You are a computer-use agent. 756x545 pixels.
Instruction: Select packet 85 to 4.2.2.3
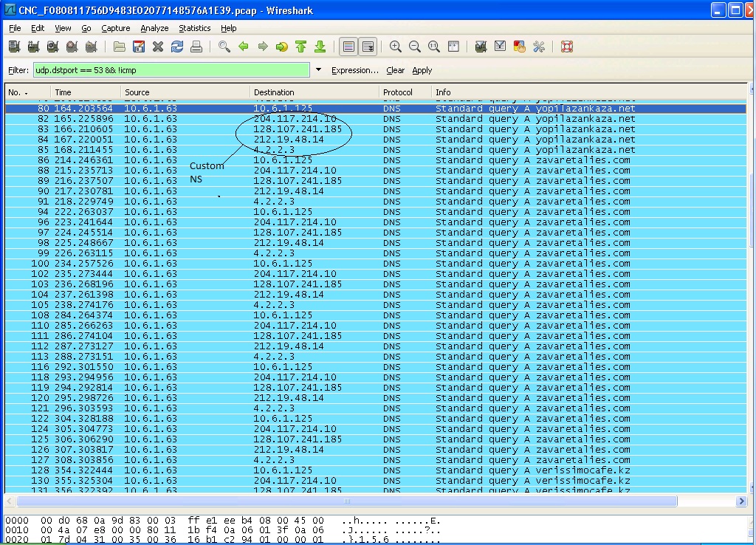pos(376,150)
